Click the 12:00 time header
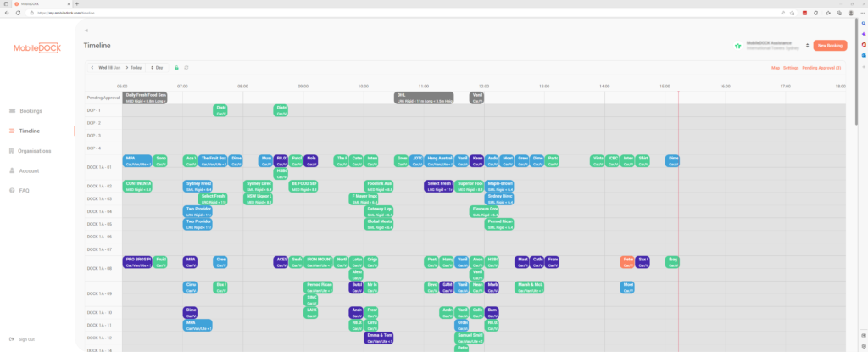868x352 pixels. pyautogui.click(x=484, y=87)
